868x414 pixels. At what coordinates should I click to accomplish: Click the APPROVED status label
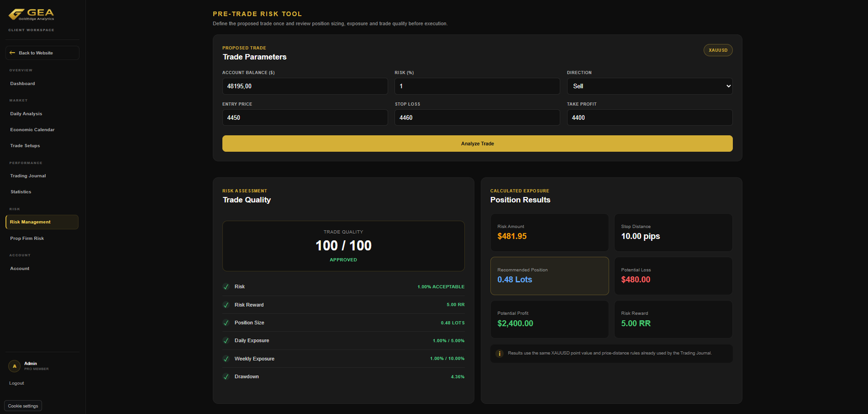pyautogui.click(x=343, y=260)
